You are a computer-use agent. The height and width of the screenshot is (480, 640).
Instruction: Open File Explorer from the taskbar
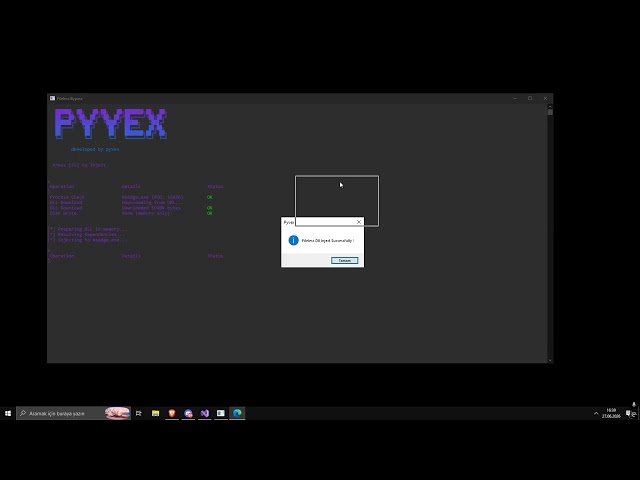(156, 413)
